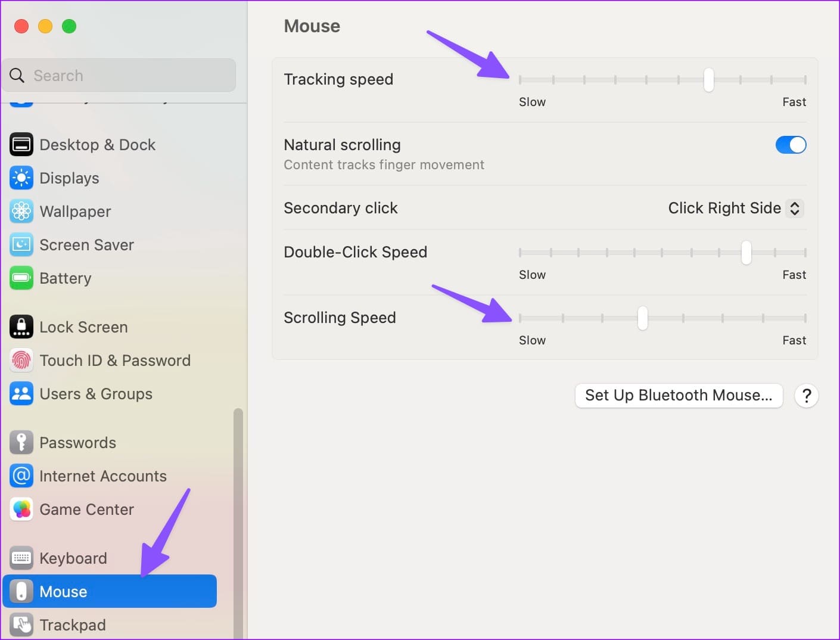Viewport: 840px width, 640px height.
Task: Select the green Battery icon
Action: coord(21,278)
